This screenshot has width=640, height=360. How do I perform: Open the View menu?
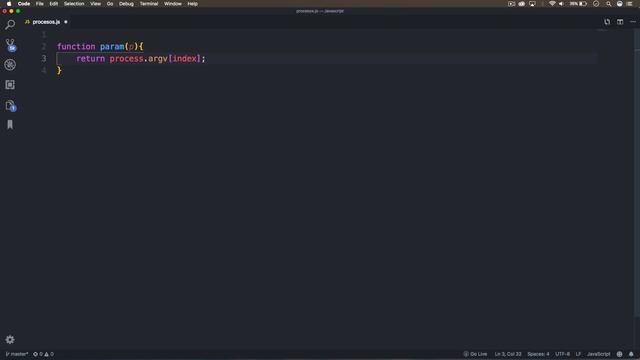coord(96,4)
